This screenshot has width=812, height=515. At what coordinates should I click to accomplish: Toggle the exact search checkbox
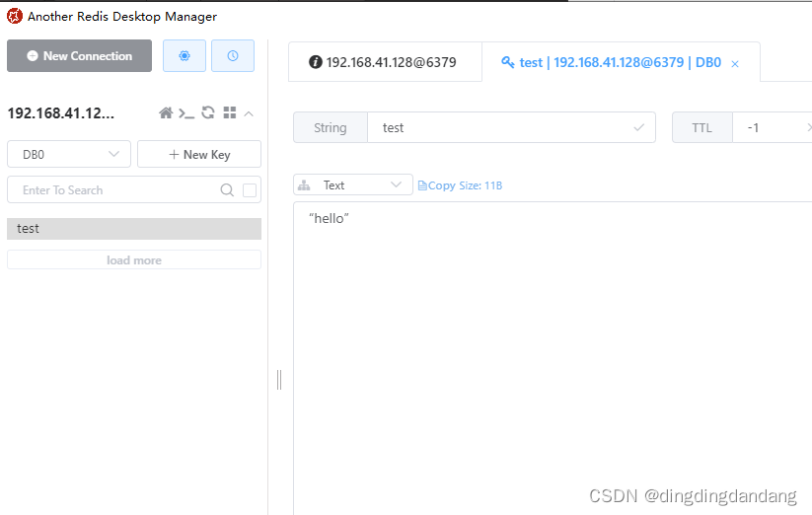click(250, 190)
